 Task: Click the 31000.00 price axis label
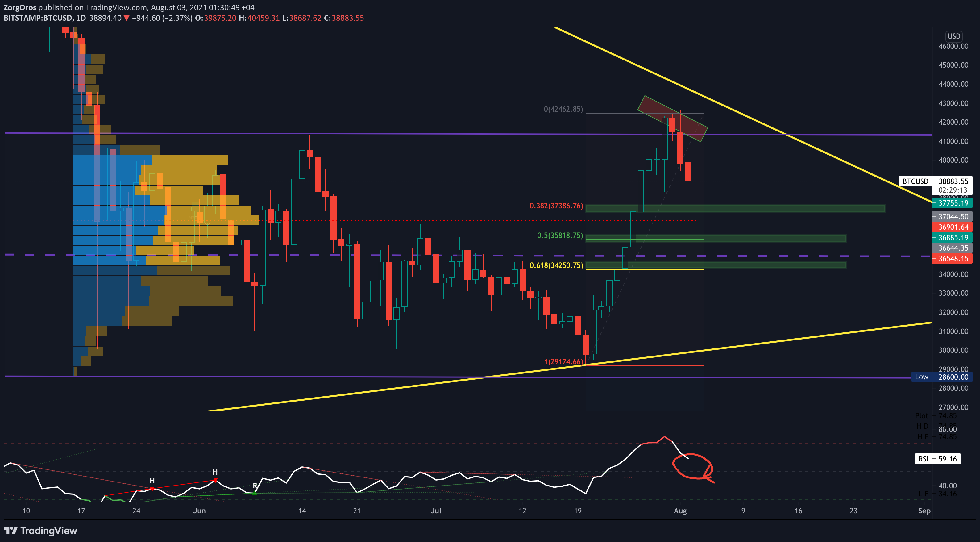953,331
